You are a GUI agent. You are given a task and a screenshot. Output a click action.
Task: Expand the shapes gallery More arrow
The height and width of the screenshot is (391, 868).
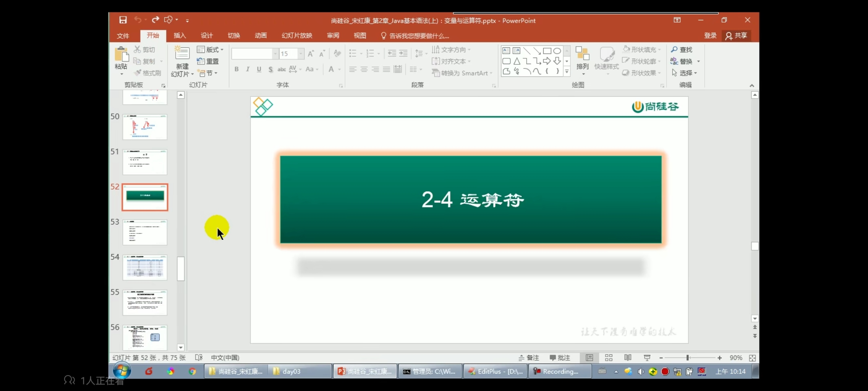[x=567, y=71]
